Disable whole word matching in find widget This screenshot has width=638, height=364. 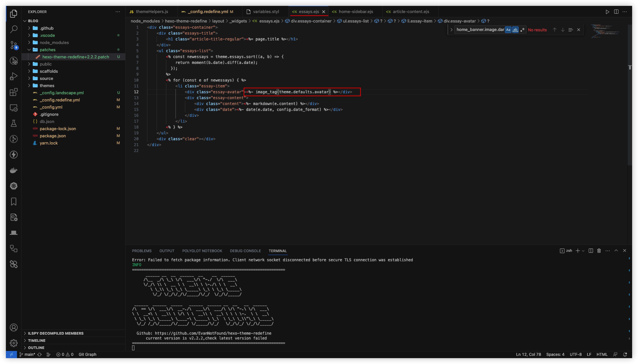coord(515,30)
